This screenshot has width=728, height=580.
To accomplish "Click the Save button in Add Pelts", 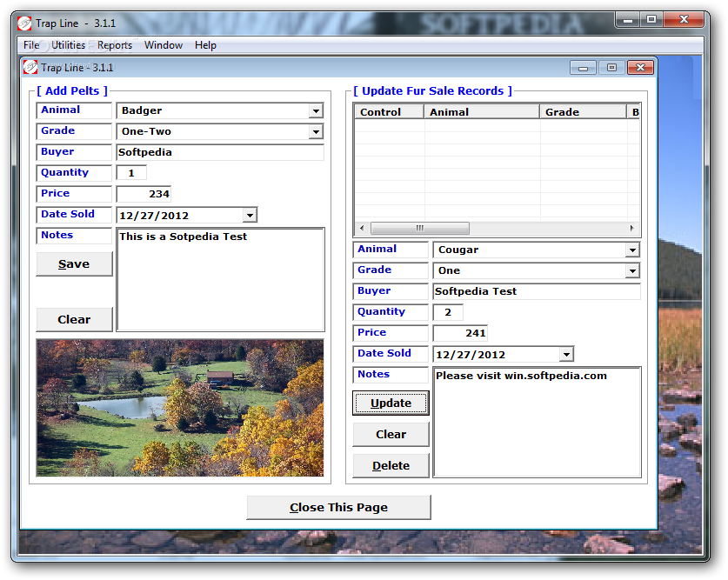I will 74,264.
